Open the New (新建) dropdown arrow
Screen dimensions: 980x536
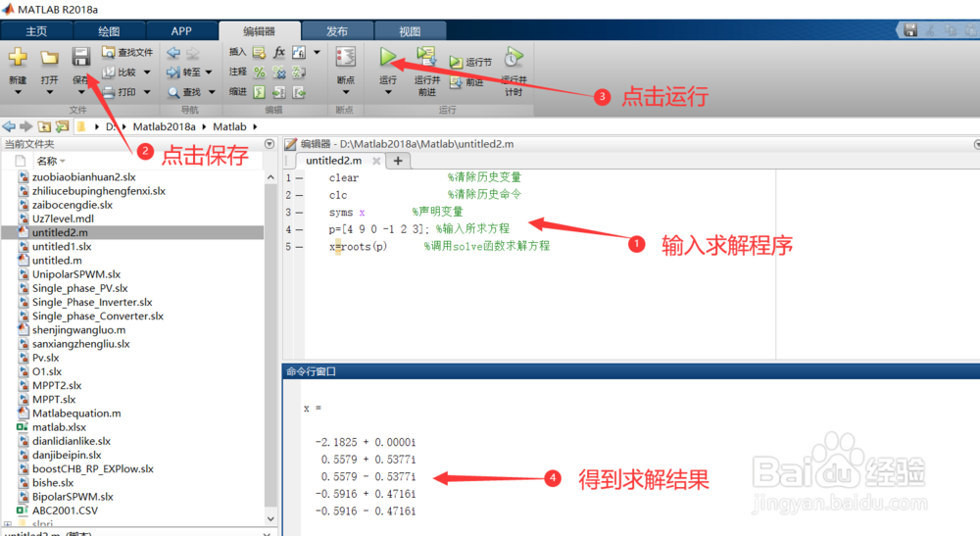pos(18,92)
